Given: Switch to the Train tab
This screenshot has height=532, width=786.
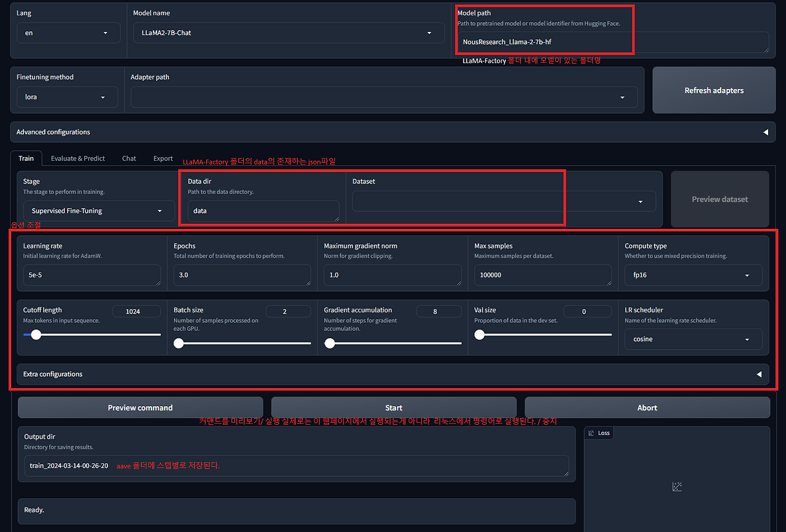Looking at the screenshot, I should point(26,158).
